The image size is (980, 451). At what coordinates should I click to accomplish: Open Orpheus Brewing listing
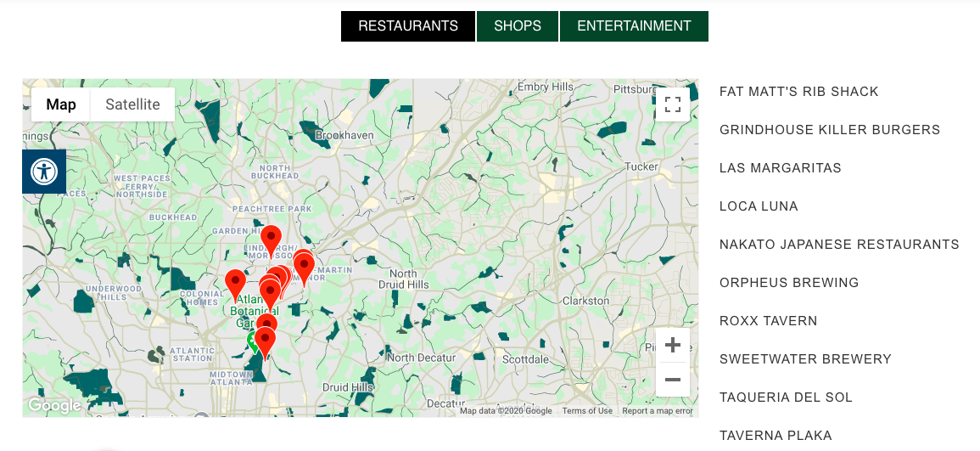pos(789,283)
